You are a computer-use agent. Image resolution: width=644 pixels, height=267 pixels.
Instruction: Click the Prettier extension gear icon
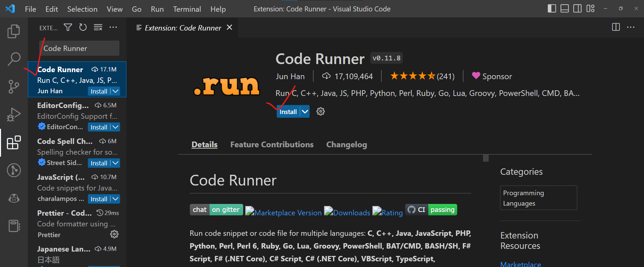[x=114, y=234]
